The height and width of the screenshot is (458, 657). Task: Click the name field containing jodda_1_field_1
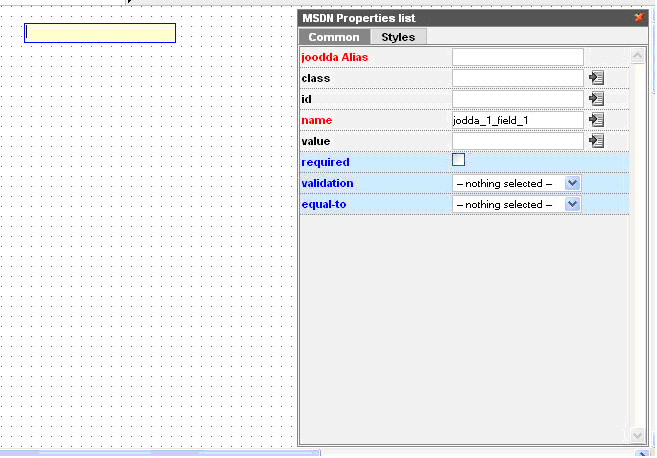pyautogui.click(x=518, y=120)
